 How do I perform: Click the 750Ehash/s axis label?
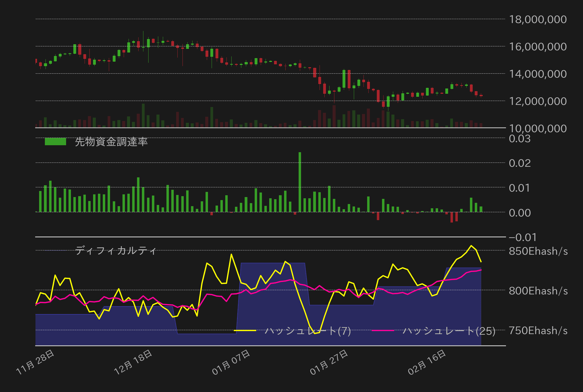[538, 330]
